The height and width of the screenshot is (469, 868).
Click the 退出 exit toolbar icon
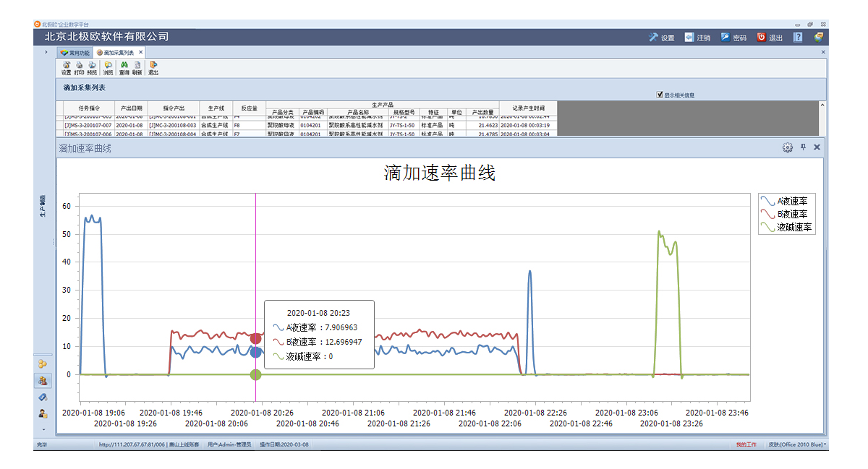[153, 69]
